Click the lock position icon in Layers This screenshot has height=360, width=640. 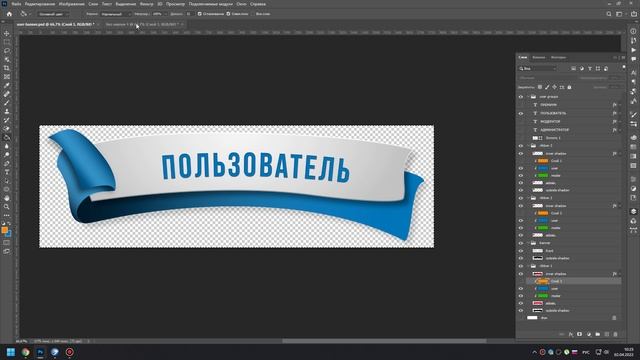point(554,87)
